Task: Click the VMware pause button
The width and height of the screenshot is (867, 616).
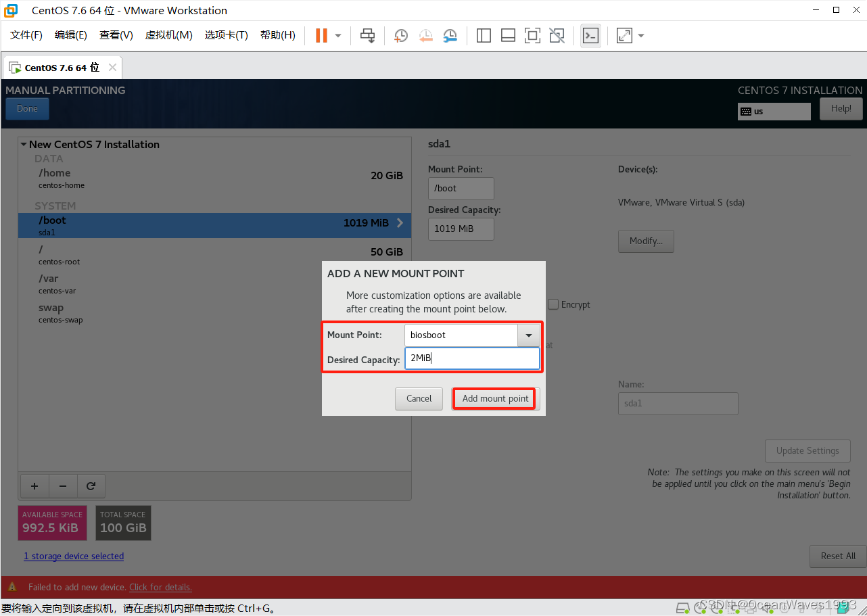Action: tap(321, 35)
